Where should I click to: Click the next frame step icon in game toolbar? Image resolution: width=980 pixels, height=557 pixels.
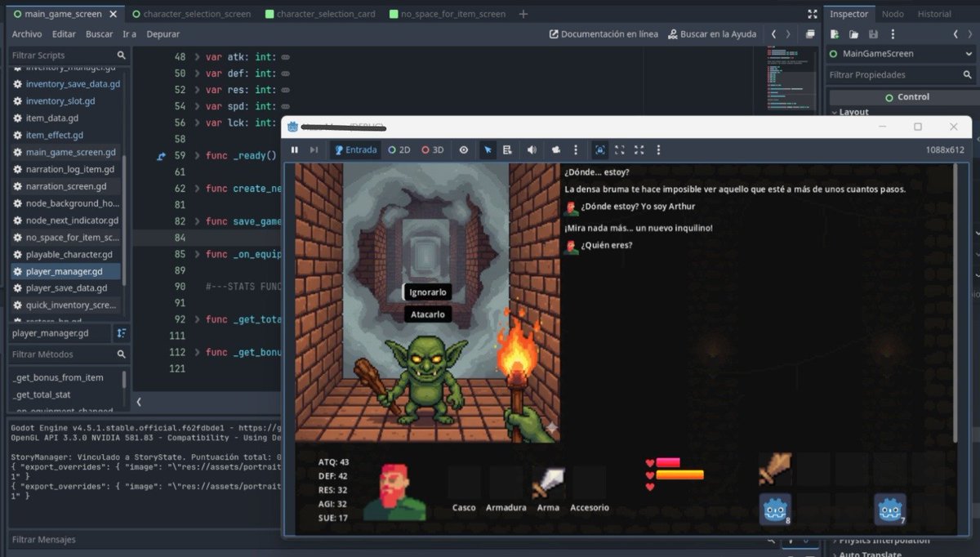pos(314,149)
